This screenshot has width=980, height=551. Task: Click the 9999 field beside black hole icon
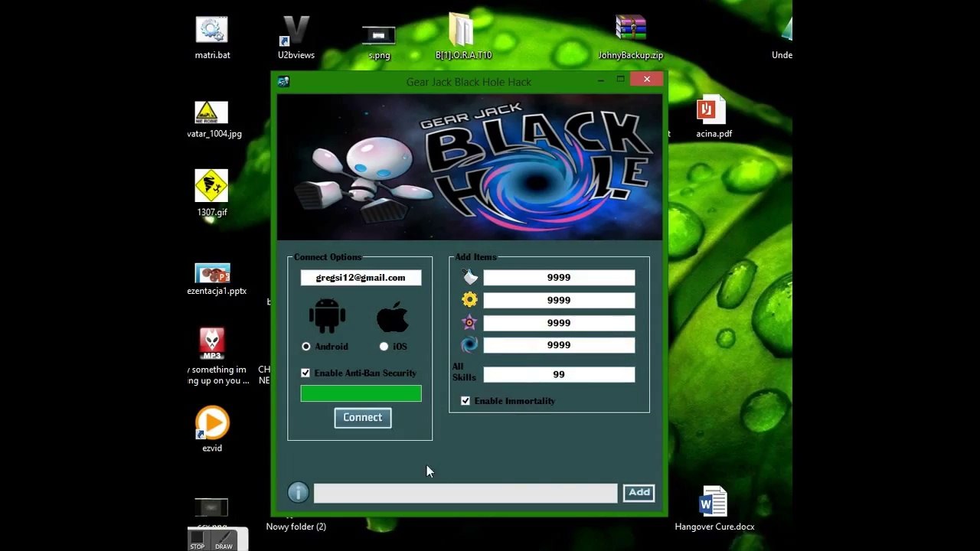(x=559, y=345)
